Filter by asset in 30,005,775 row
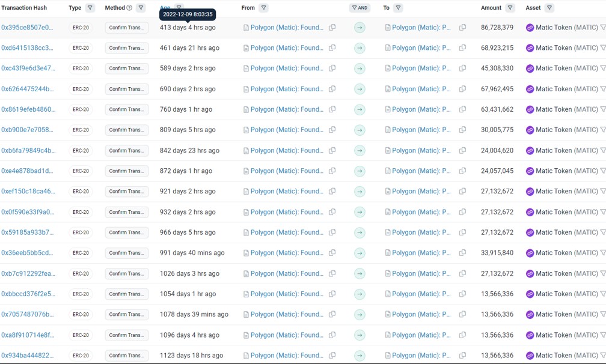This screenshot has height=364, width=606. [x=603, y=130]
